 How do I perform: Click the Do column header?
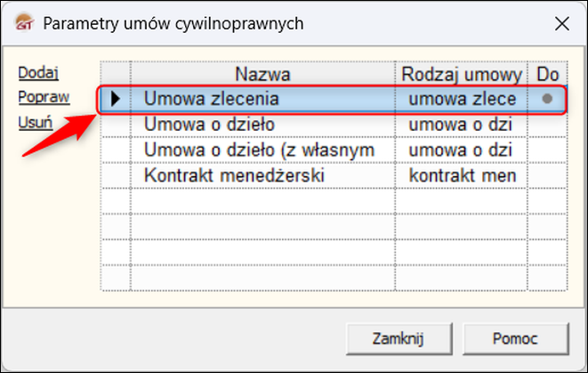pyautogui.click(x=547, y=73)
